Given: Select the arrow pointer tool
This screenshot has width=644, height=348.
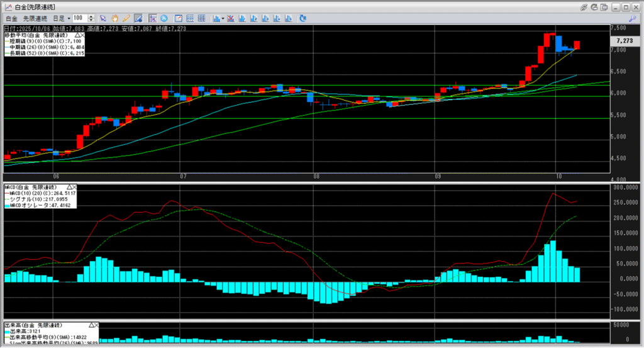Looking at the screenshot, I should click(103, 18).
